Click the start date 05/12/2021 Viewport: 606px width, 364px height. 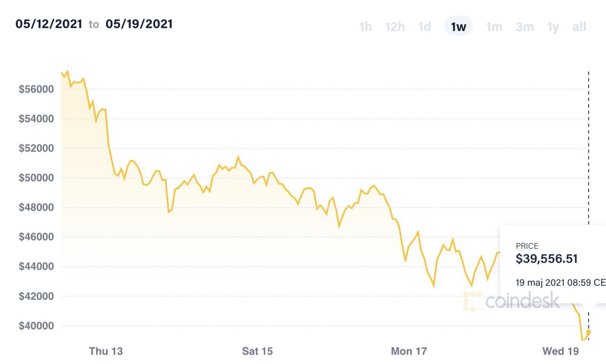pyautogui.click(x=49, y=24)
